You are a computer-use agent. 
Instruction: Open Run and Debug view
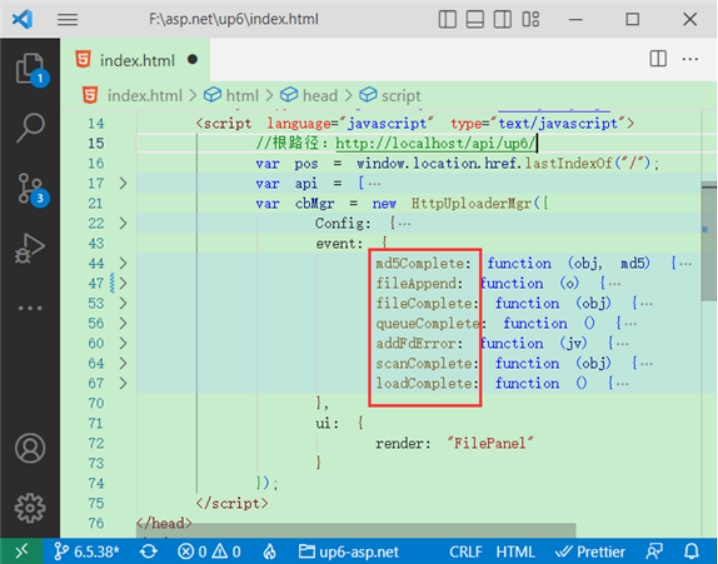click(x=30, y=249)
